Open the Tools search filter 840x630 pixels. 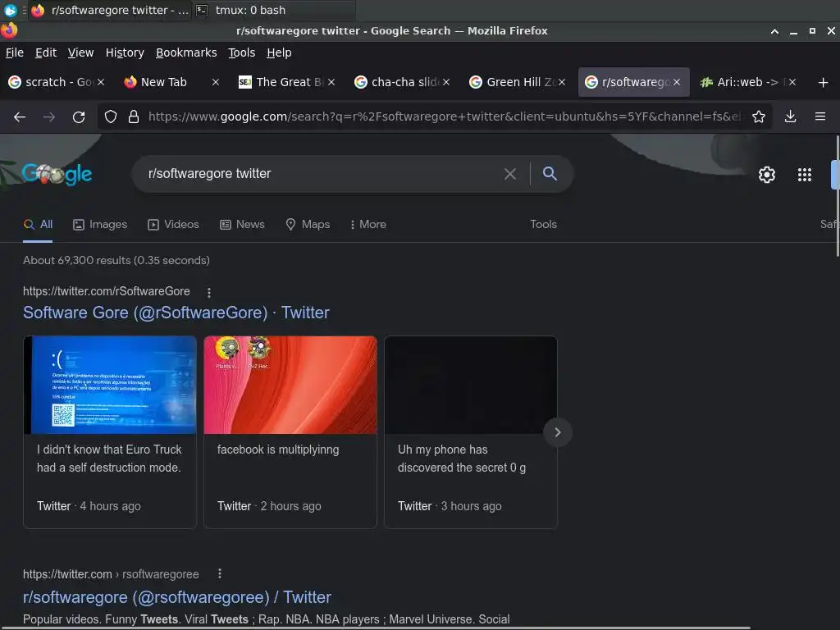543,225
